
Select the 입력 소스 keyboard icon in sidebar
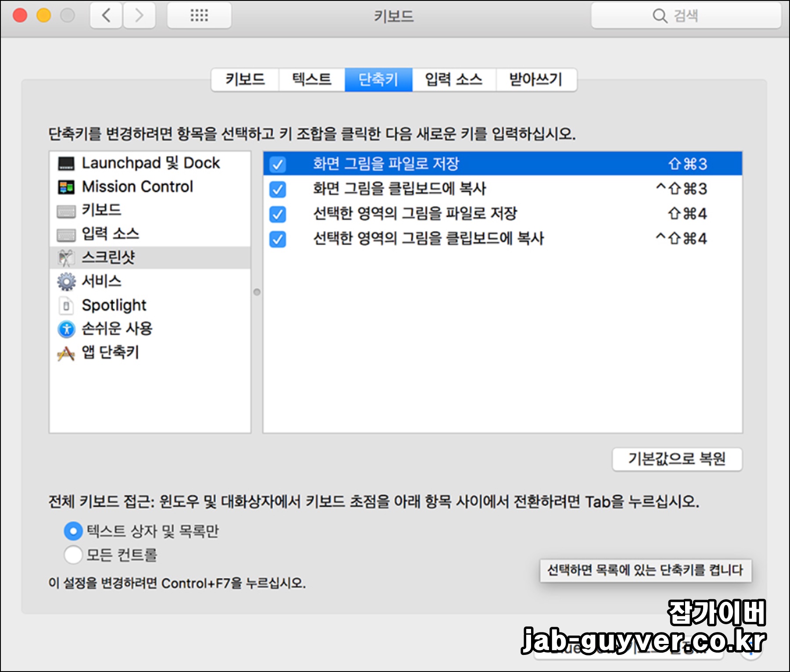65,234
